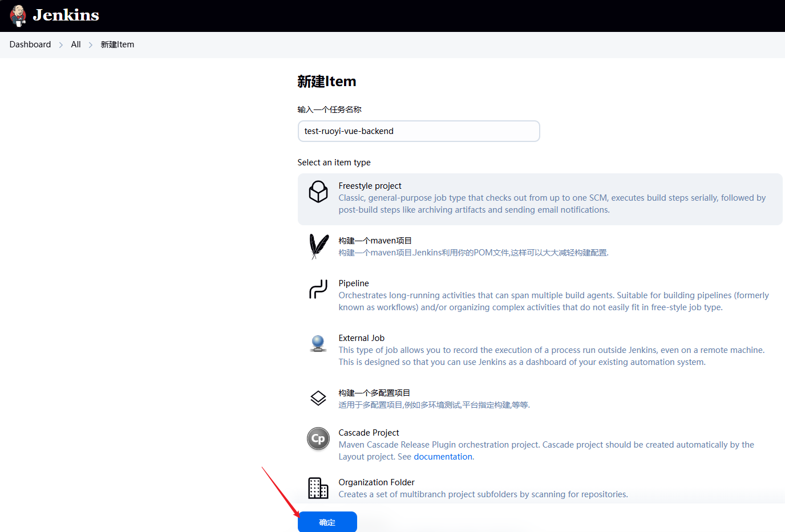This screenshot has width=785, height=532.
Task: Choose the Freestyle project title
Action: [370, 186]
